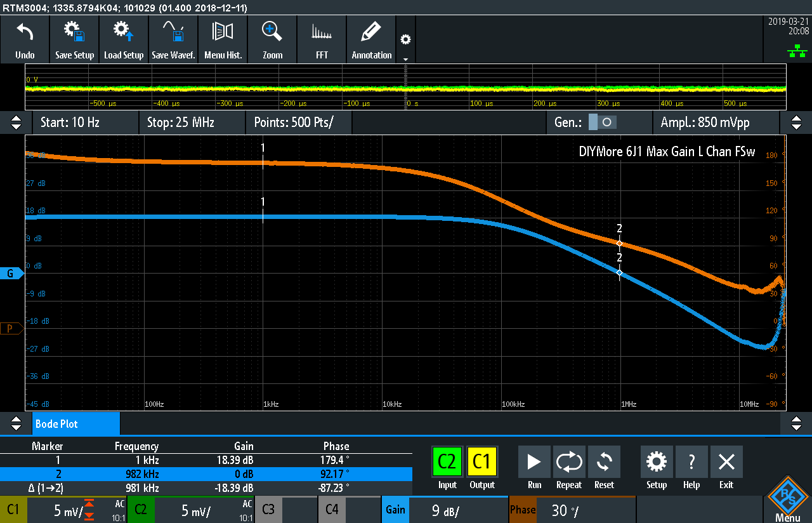
Task: Click the Phase column header
Action: pyautogui.click(x=336, y=446)
